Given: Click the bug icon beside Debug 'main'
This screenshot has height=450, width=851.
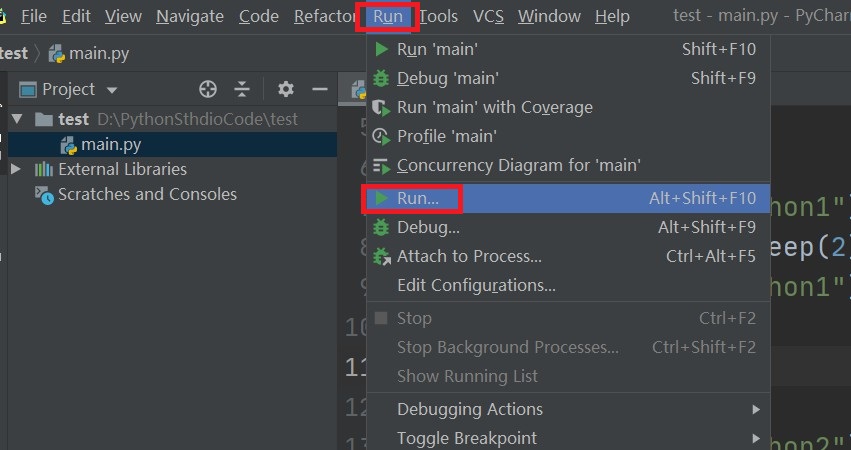Looking at the screenshot, I should (x=381, y=78).
